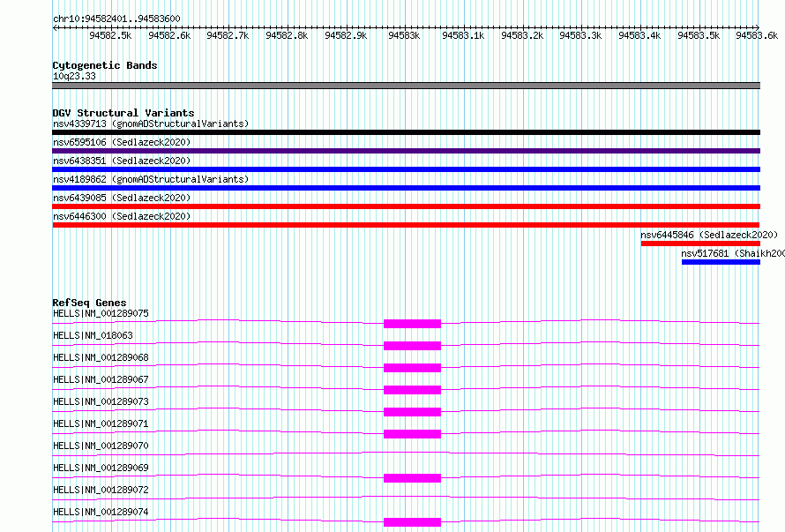Select the DGV Structural Variants track title
This screenshot has height=532, width=785.
coord(123,113)
